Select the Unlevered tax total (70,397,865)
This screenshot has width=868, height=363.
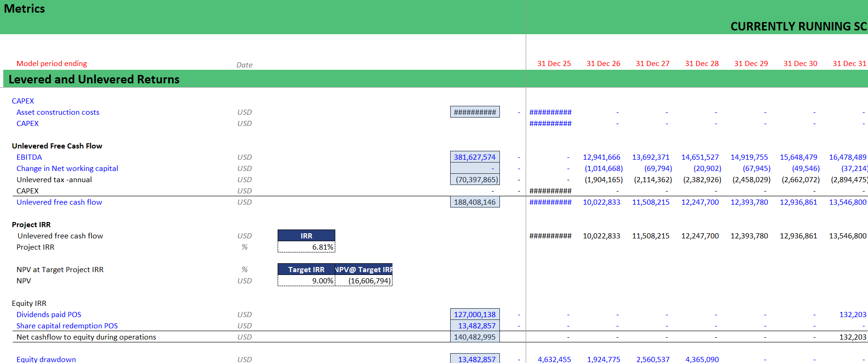[x=475, y=179]
